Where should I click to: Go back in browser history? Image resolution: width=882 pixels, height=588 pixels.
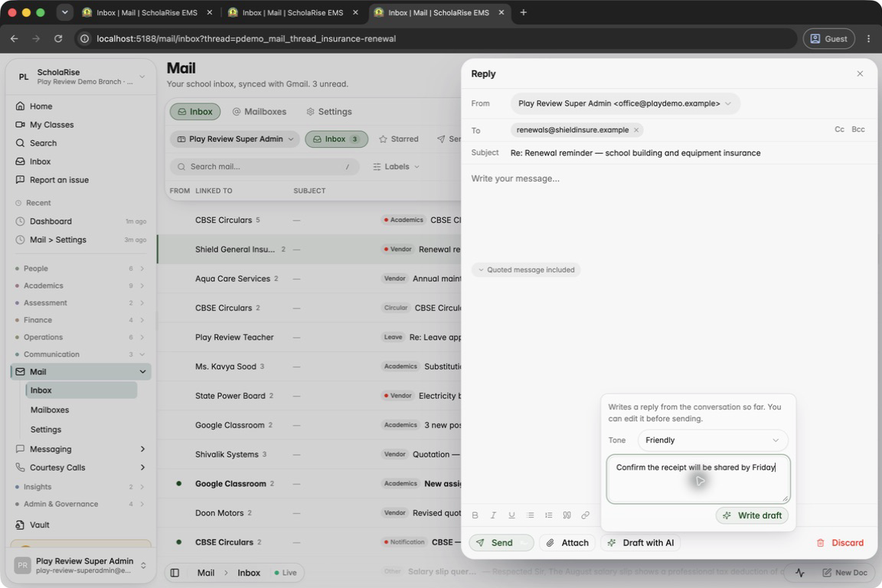[14, 39]
